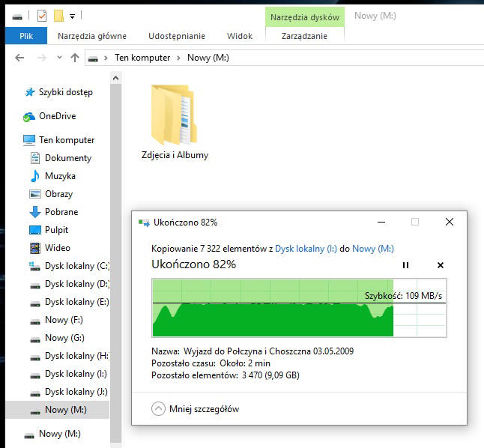
Task: Select Dysk lokalny (H:) in the sidebar
Action: tap(77, 356)
